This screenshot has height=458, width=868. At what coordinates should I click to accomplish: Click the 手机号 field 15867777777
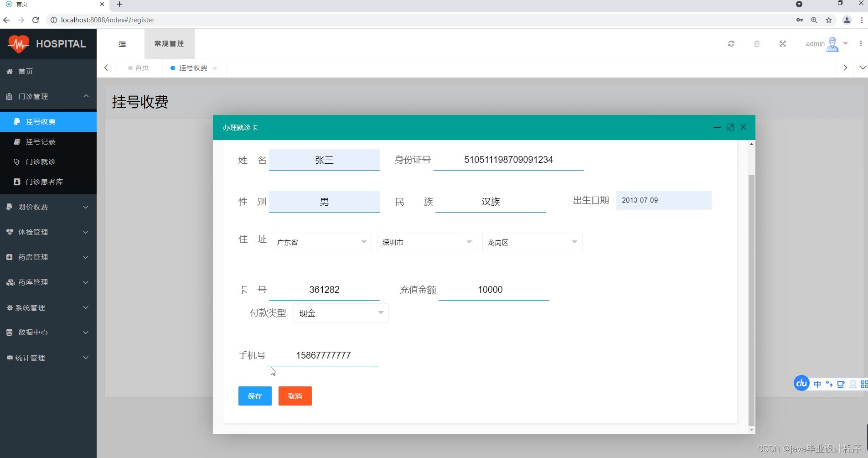click(x=323, y=355)
